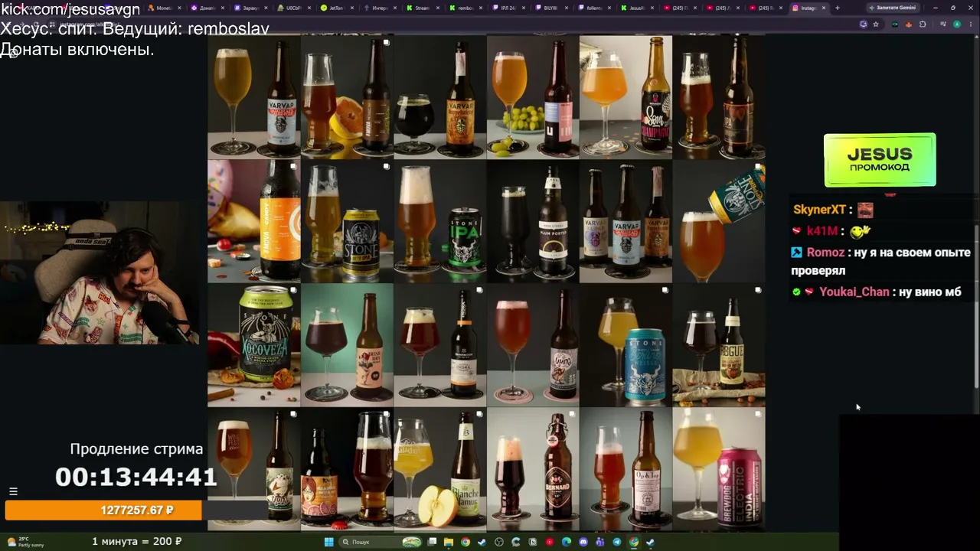Screen dimensions: 980x551
Task: Click SkynerXT username in chat
Action: (819, 210)
